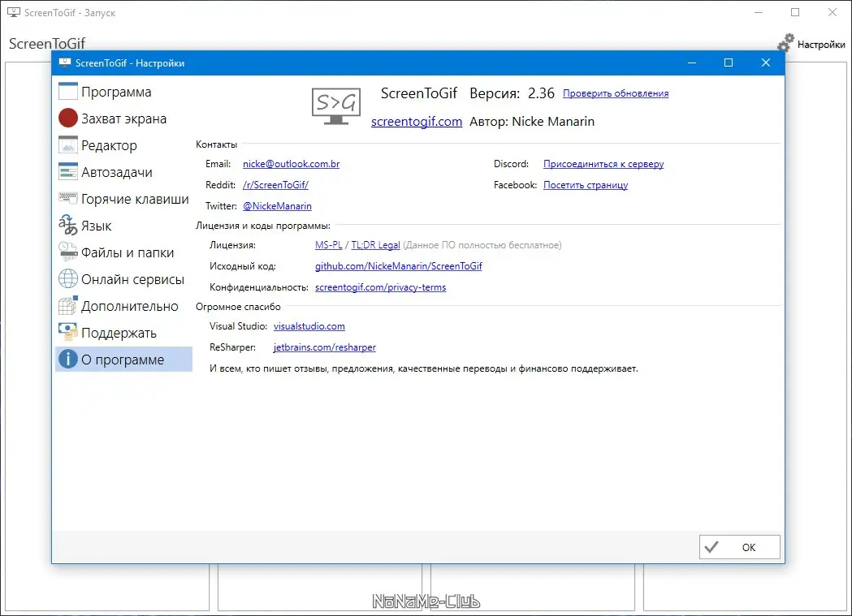Click the @NickeManarin Twitter link
Screen dimensions: 852x616
coord(277,206)
